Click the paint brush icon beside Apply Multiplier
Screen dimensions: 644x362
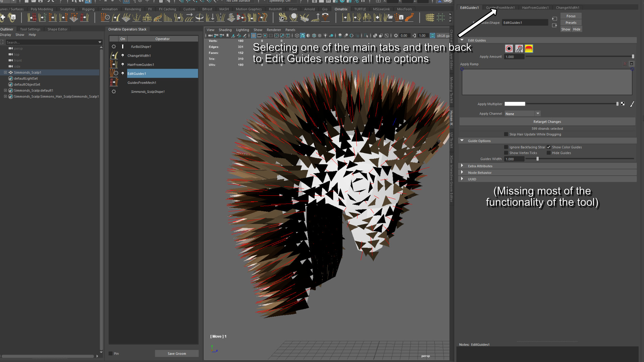point(632,104)
